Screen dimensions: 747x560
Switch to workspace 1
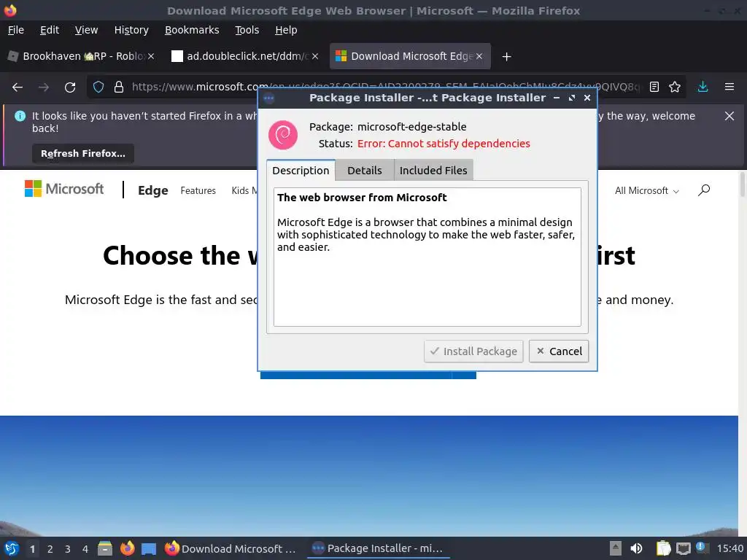pos(32,549)
